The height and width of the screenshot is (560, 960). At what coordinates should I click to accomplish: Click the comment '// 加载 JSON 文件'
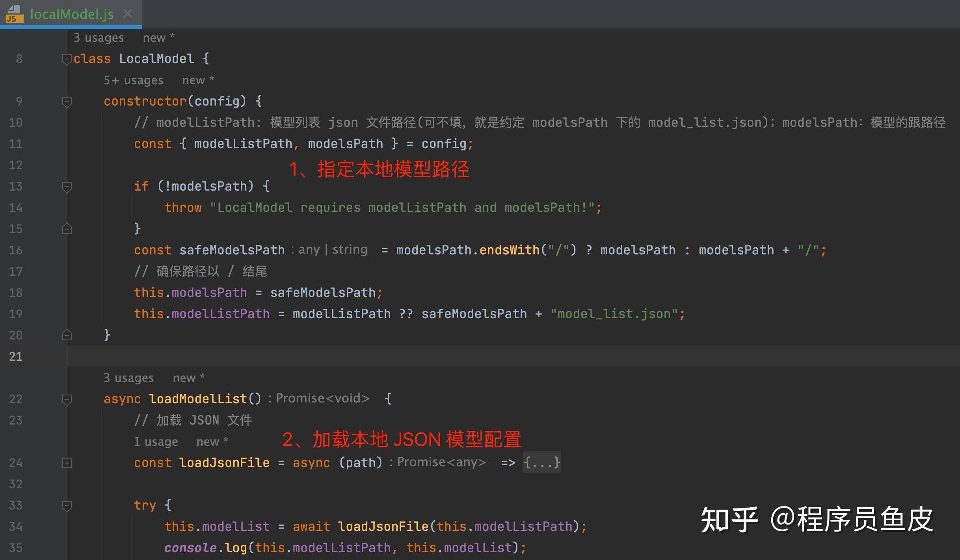[x=193, y=421]
